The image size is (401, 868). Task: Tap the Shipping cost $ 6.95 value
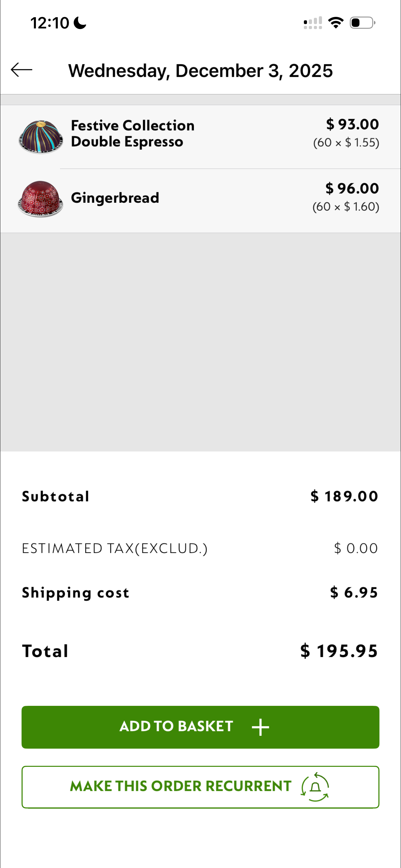tap(354, 592)
